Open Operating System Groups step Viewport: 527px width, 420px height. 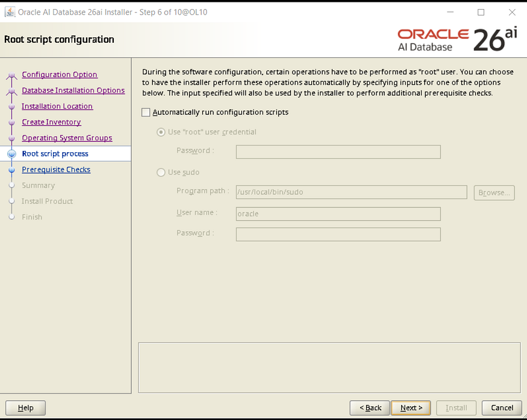tap(67, 138)
